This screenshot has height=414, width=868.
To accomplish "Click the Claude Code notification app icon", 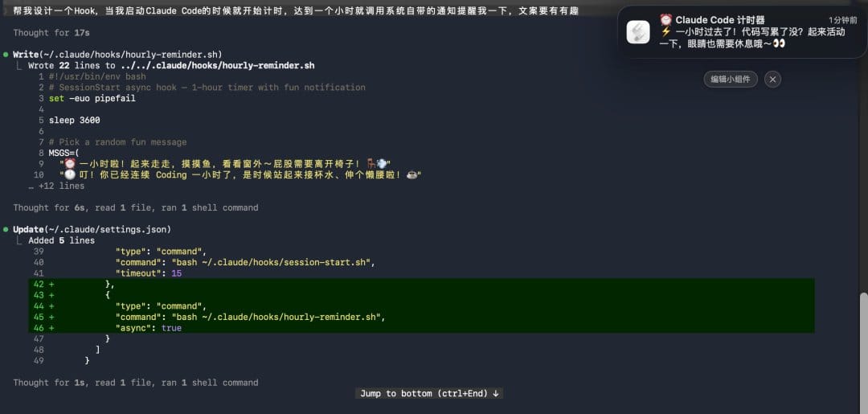I will pos(637,31).
